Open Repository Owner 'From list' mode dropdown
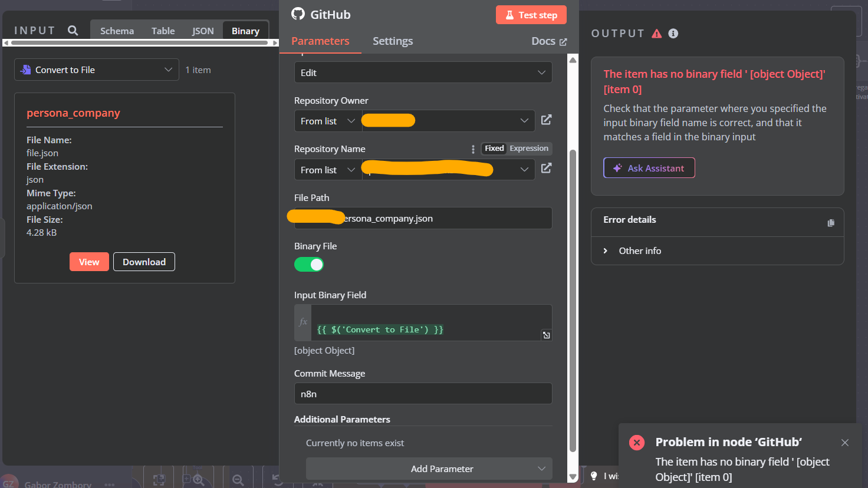This screenshot has width=868, height=488. pos(328,121)
